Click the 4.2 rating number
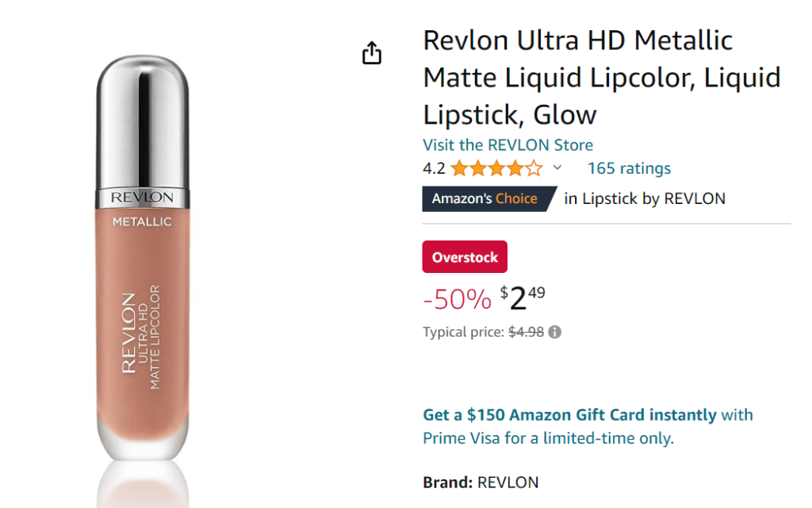 click(434, 168)
